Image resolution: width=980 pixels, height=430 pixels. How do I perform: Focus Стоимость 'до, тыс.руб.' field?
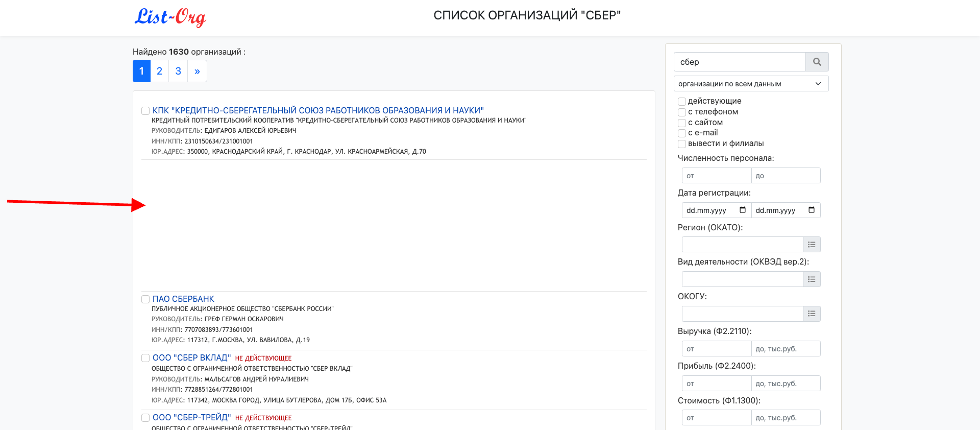[786, 418]
